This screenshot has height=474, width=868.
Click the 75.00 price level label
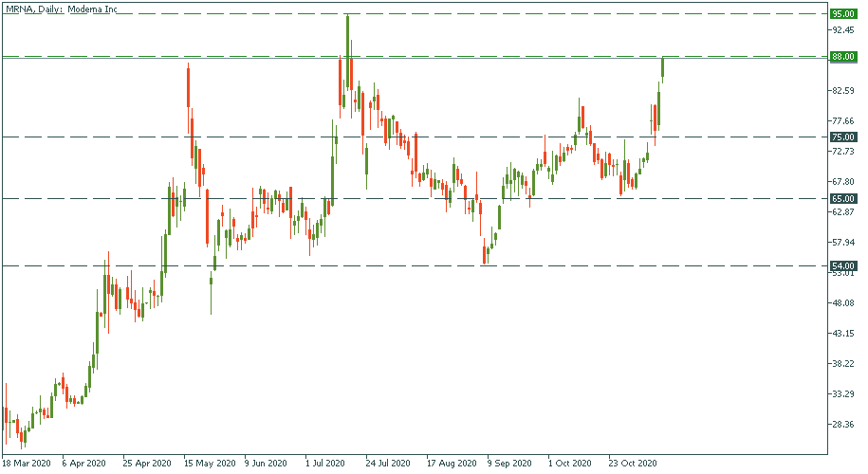pos(843,137)
